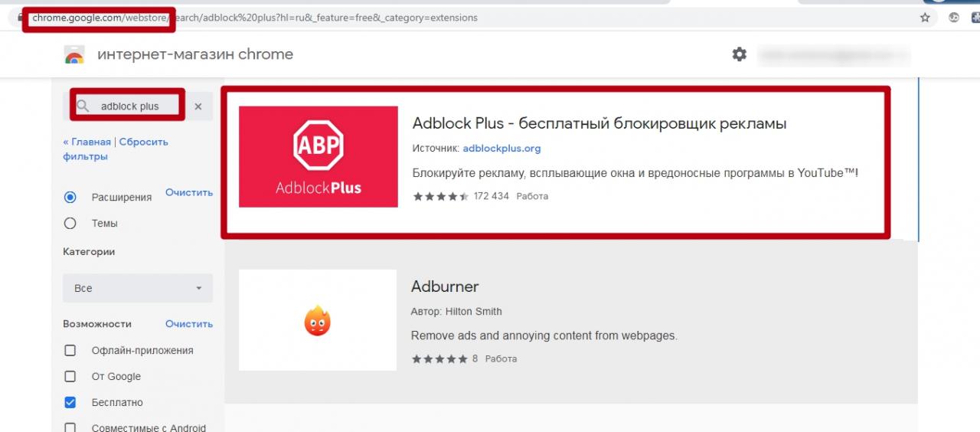The width and height of the screenshot is (980, 432).
Task: Check the От Google option
Action: point(70,376)
